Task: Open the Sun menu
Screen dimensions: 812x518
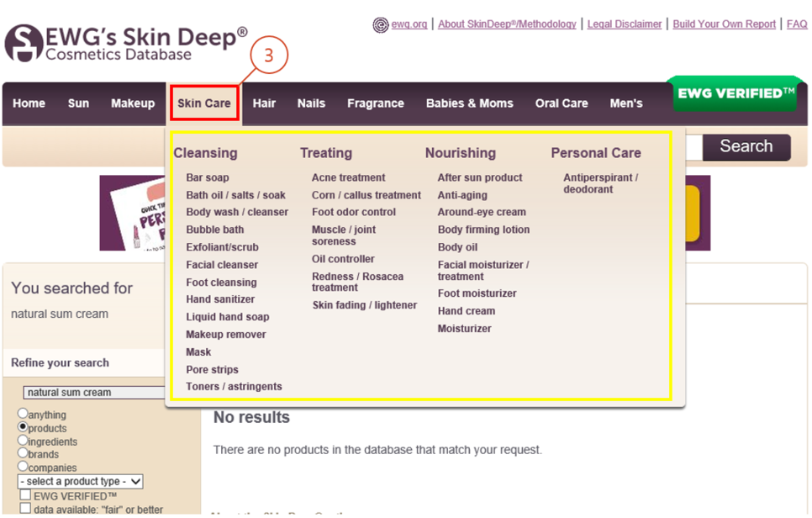Action: [78, 103]
